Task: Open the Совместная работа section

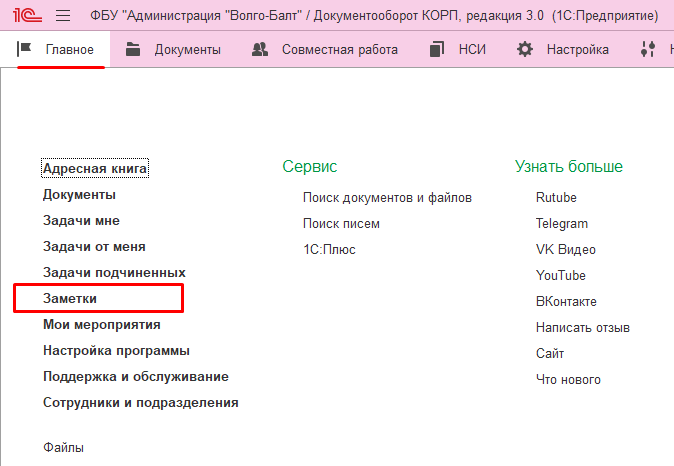Action: tap(339, 49)
